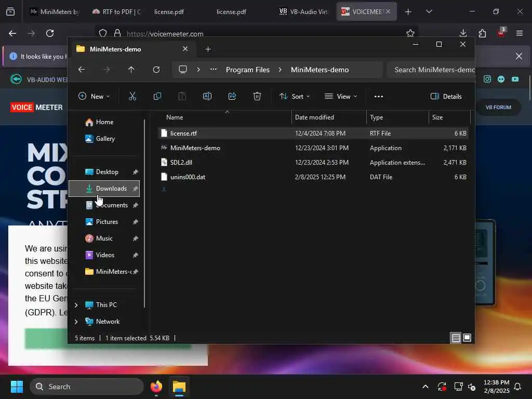Show hidden path segments via the breadcrumb ellipsis
This screenshot has width=532, height=399.
click(213, 69)
